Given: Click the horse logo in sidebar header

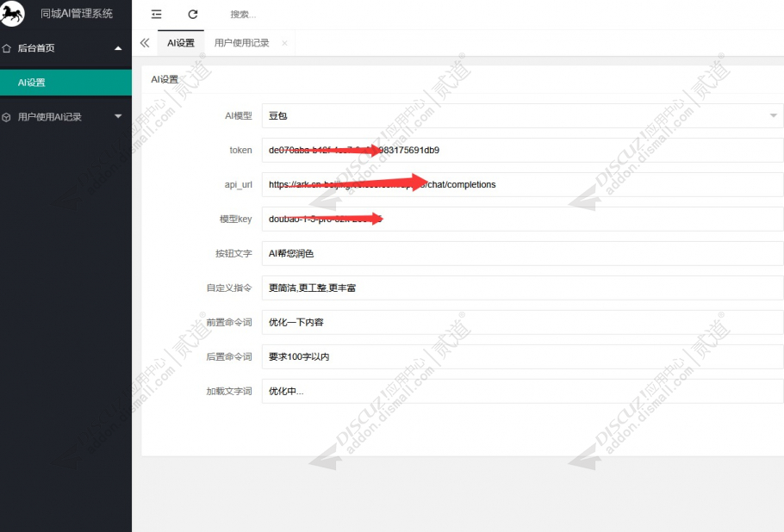Looking at the screenshot, I should tap(12, 14).
